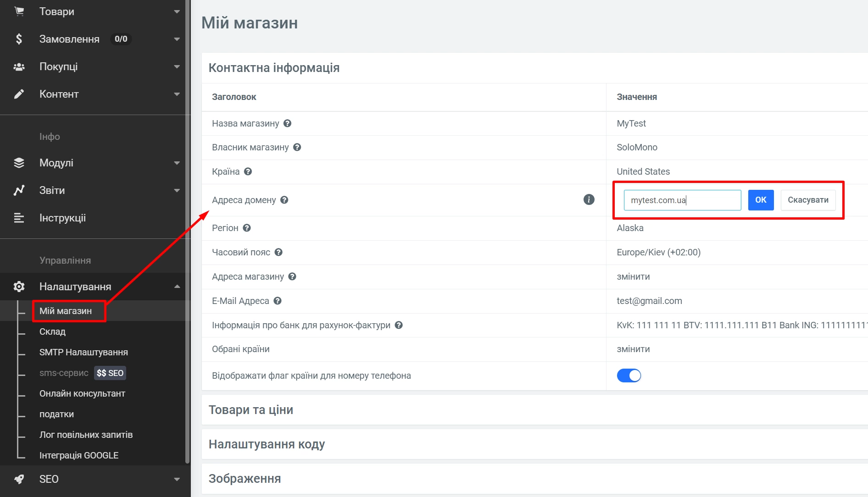Click the help icon beside Регіон

pos(247,228)
